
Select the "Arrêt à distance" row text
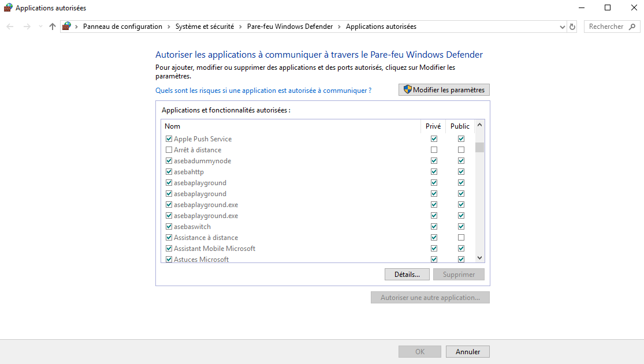198,150
